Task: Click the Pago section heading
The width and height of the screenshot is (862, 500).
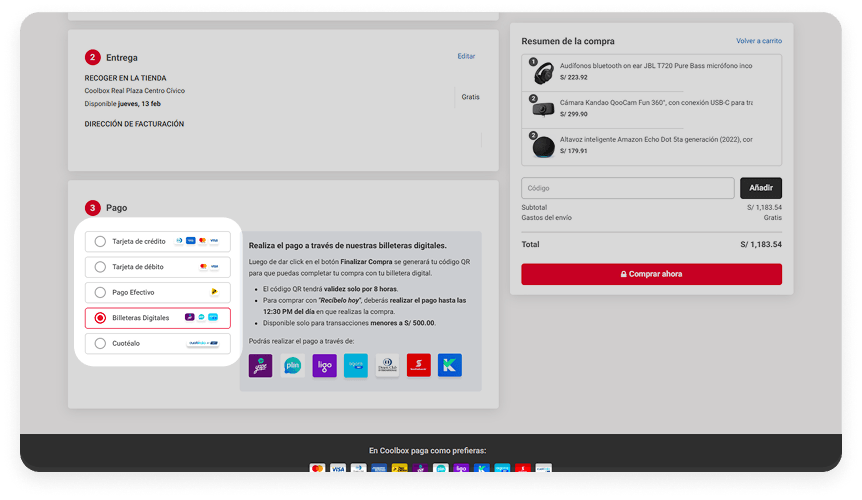Action: (x=117, y=208)
